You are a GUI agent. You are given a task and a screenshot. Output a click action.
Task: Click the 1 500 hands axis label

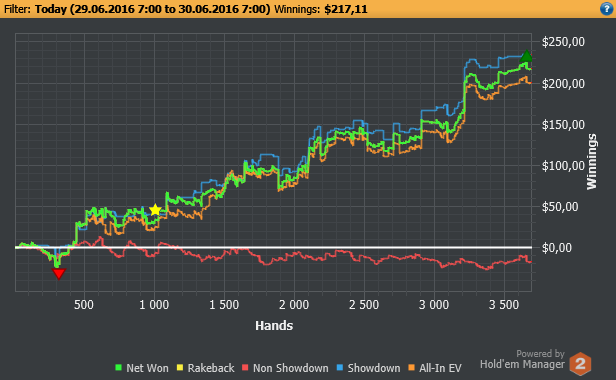[224, 305]
